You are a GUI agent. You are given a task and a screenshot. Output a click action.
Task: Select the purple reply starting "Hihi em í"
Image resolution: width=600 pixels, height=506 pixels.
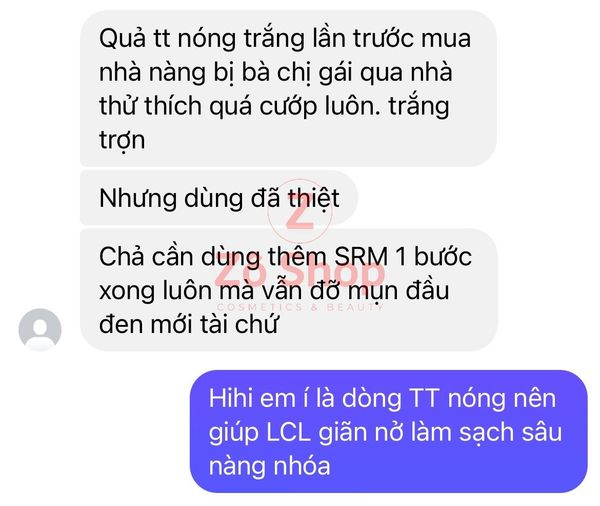(389, 431)
